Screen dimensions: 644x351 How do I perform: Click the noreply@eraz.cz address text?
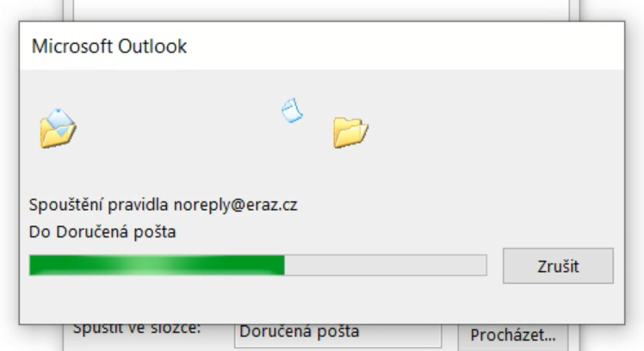[235, 205]
